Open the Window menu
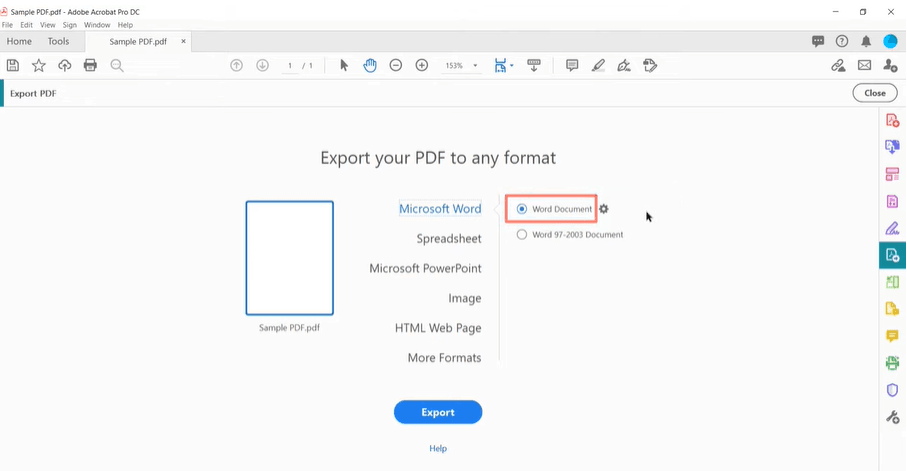 pos(97,25)
